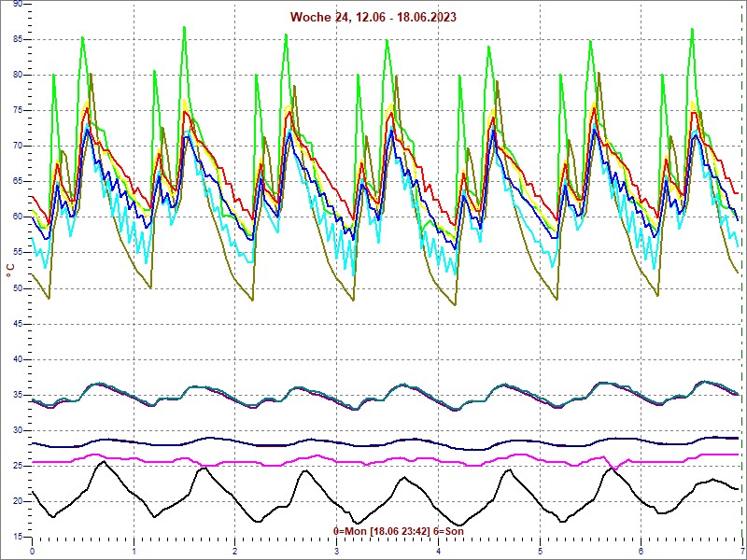
Task: Click the y-axis label '90'
Action: tap(17, 4)
